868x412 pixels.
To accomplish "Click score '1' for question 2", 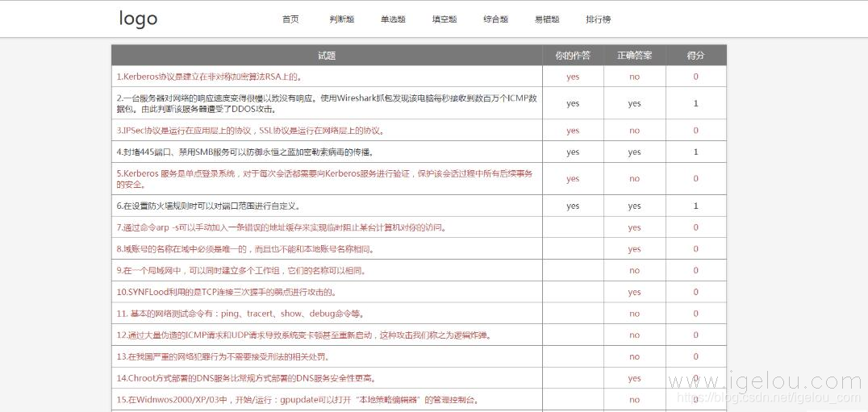I will click(696, 103).
